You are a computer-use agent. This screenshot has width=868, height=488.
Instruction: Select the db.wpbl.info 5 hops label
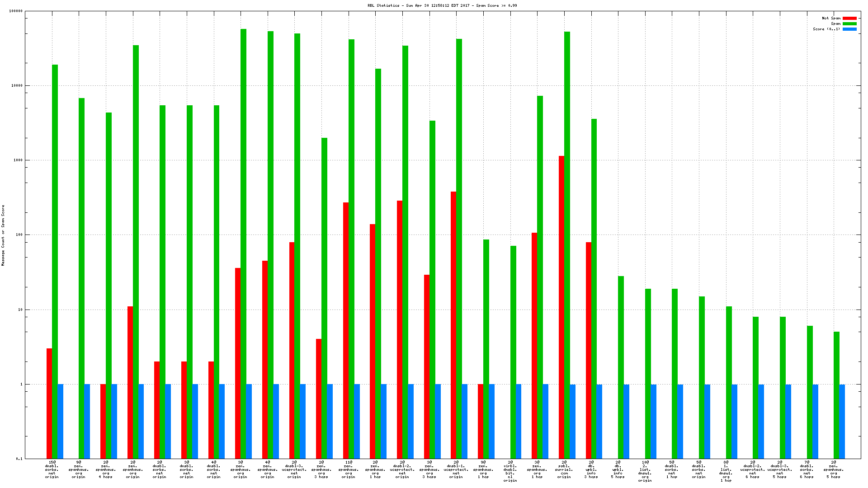[618, 469]
